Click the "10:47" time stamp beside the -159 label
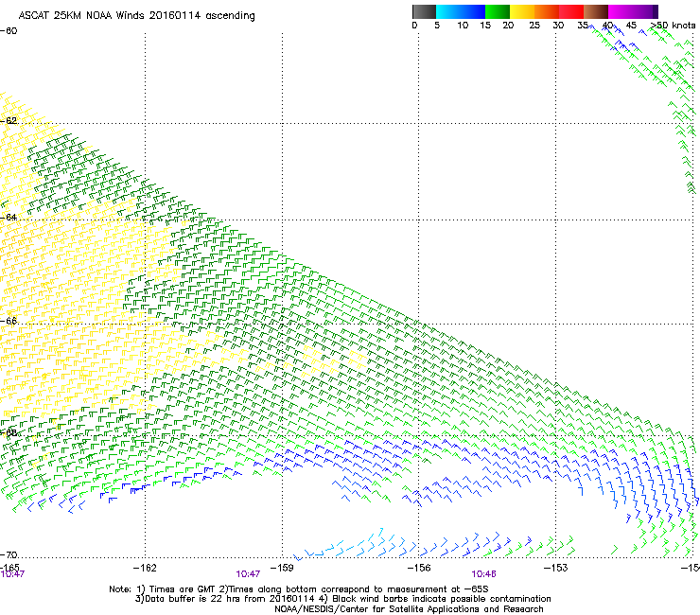Image resolution: width=700 pixels, height=615 pixels. 248,574
